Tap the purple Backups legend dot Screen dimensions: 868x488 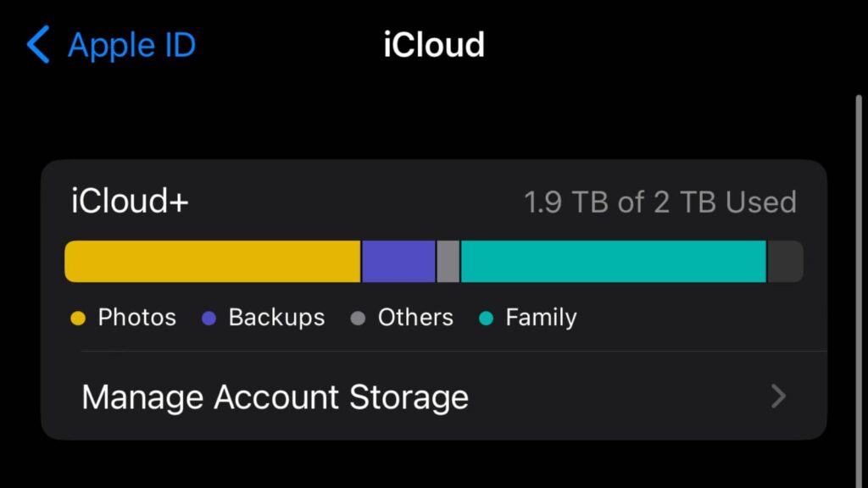tap(209, 319)
